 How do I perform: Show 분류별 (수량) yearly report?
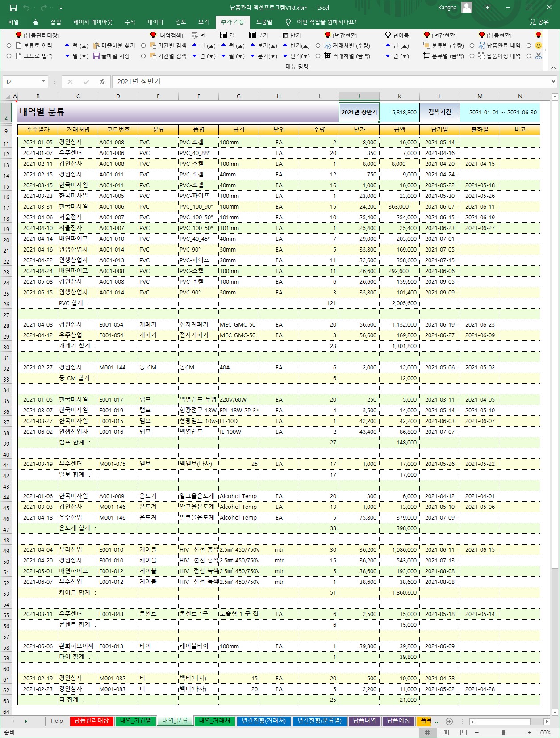pyautogui.click(x=443, y=46)
